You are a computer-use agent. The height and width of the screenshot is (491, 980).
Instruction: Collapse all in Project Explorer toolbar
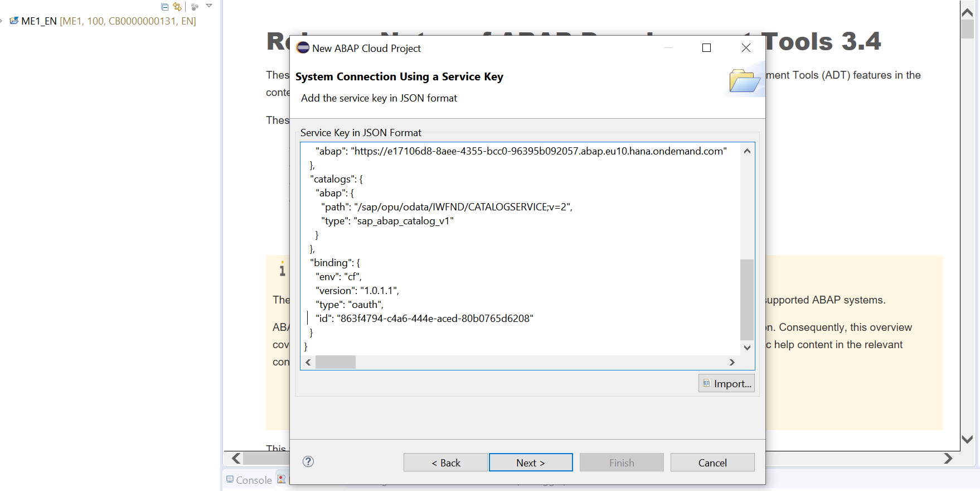[x=164, y=7]
